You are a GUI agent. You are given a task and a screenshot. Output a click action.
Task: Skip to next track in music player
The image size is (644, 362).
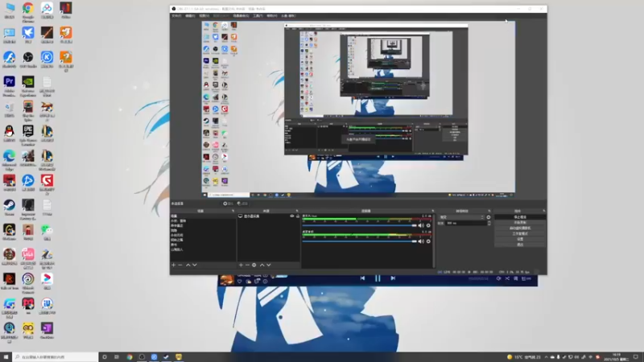click(393, 278)
